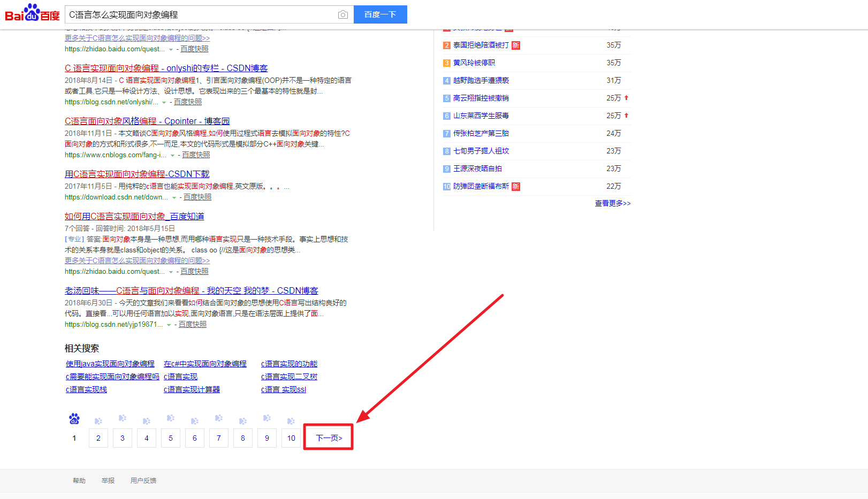Click the Baidu logo
Screen dimensions: 868x499
(32, 13)
